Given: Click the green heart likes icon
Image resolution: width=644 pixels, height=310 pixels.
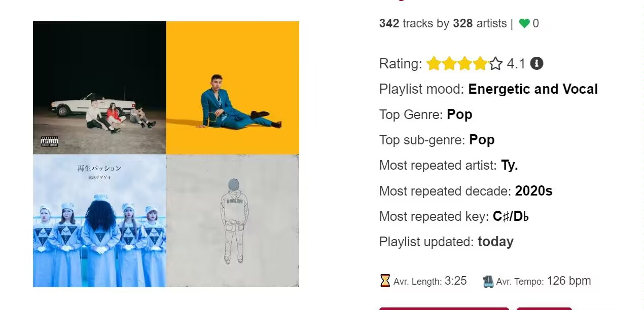Looking at the screenshot, I should tap(524, 23).
